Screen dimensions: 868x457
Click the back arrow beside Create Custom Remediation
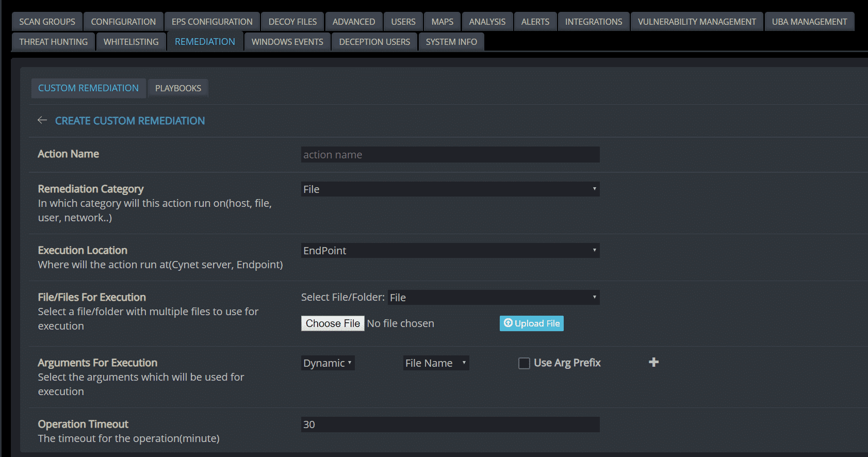(42, 120)
